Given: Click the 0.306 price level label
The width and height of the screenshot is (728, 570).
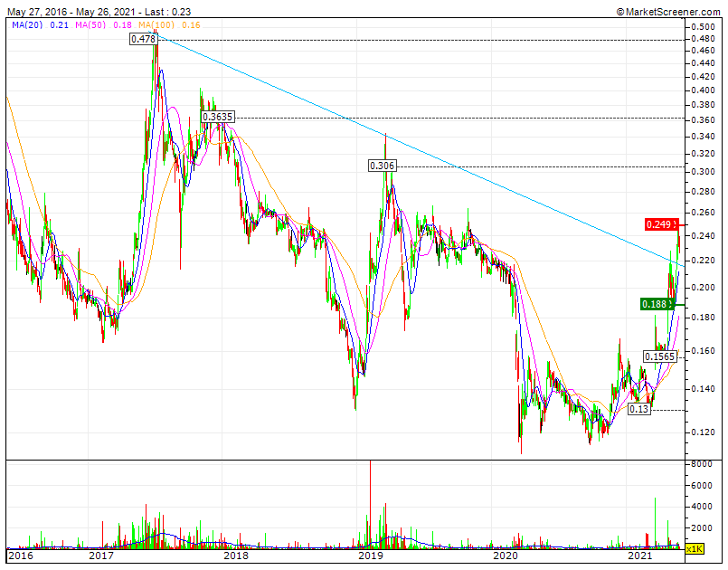Looking at the screenshot, I should (383, 166).
